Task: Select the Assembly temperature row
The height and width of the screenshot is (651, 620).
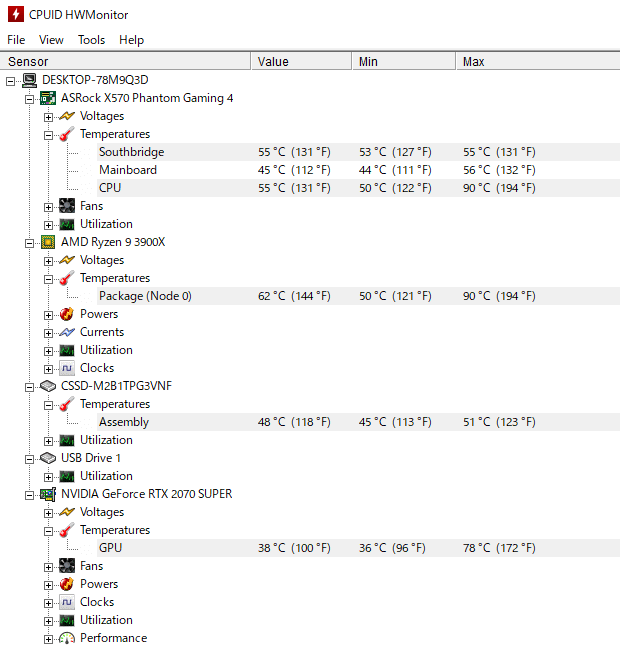Action: click(x=359, y=422)
